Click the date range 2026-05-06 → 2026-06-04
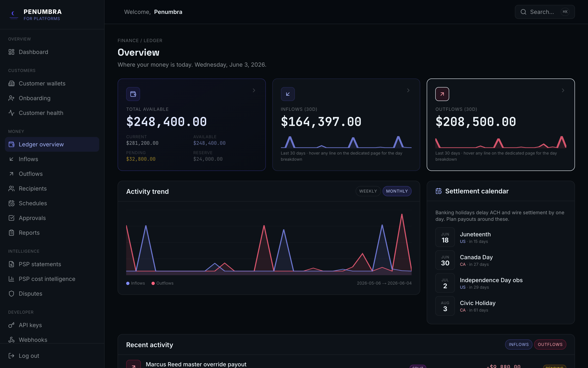Viewport: 588px width, 368px height. click(384, 283)
